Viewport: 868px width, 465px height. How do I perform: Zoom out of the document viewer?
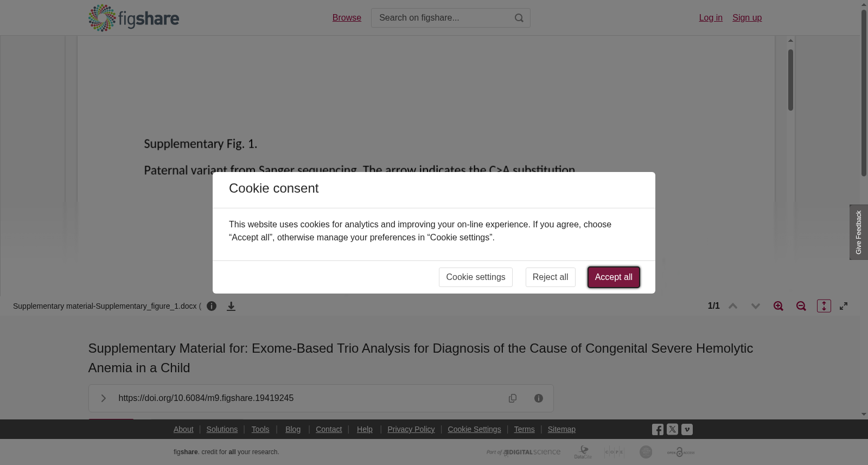[801, 306]
